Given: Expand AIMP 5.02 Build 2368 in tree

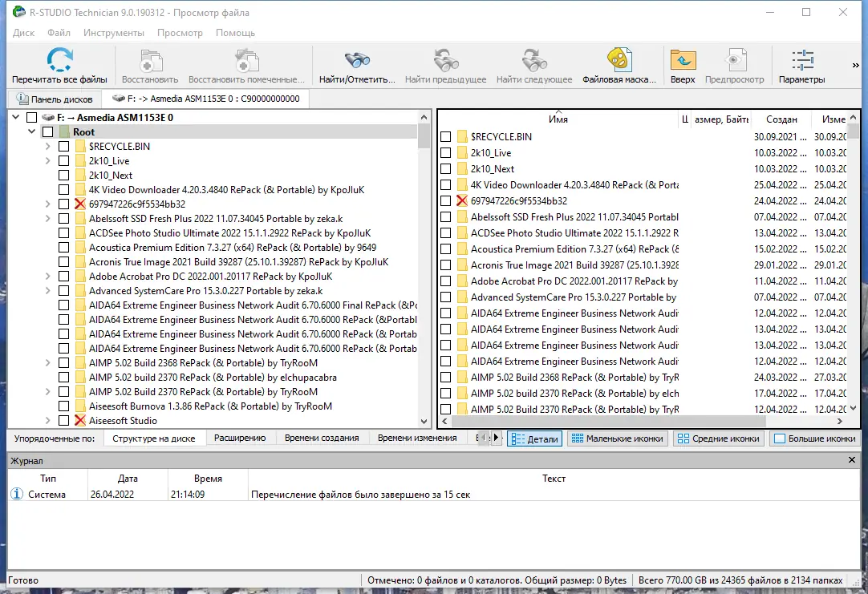Looking at the screenshot, I should pyautogui.click(x=47, y=363).
